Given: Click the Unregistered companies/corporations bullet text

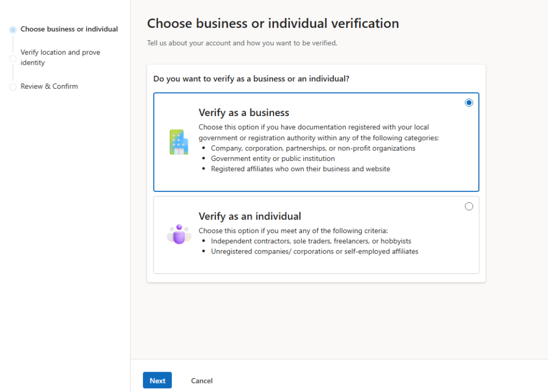Looking at the screenshot, I should tap(314, 251).
